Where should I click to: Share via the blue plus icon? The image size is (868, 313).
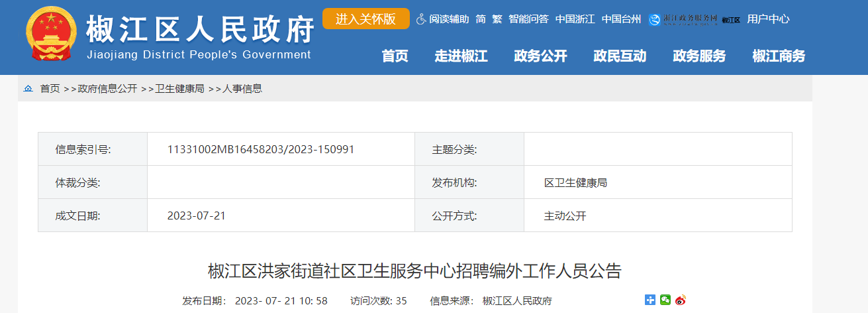650,300
